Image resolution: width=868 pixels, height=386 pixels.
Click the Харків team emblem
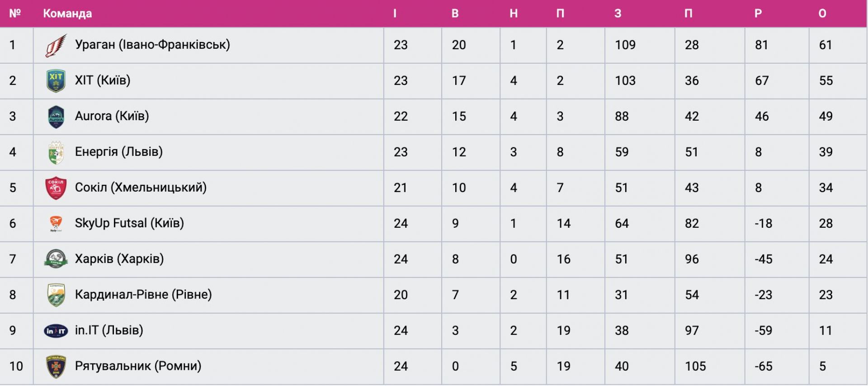[56, 259]
